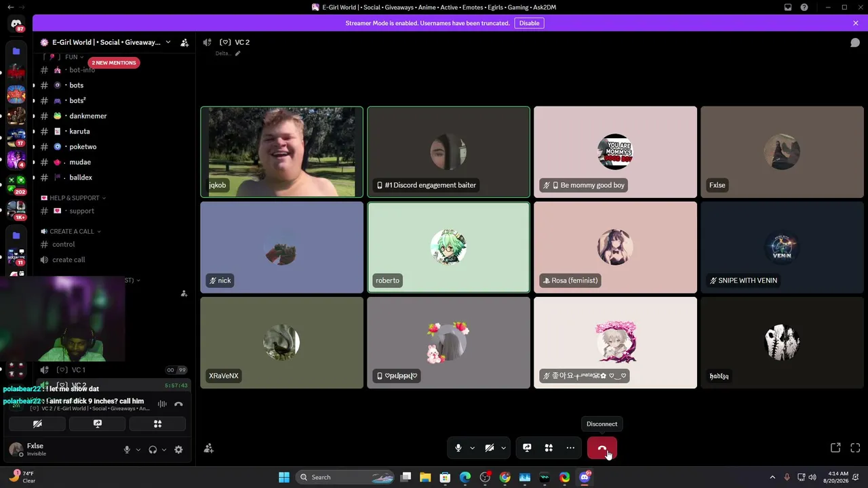868x488 pixels.
Task: Toggle camera in the sidebar voice panel
Action: tap(37, 424)
